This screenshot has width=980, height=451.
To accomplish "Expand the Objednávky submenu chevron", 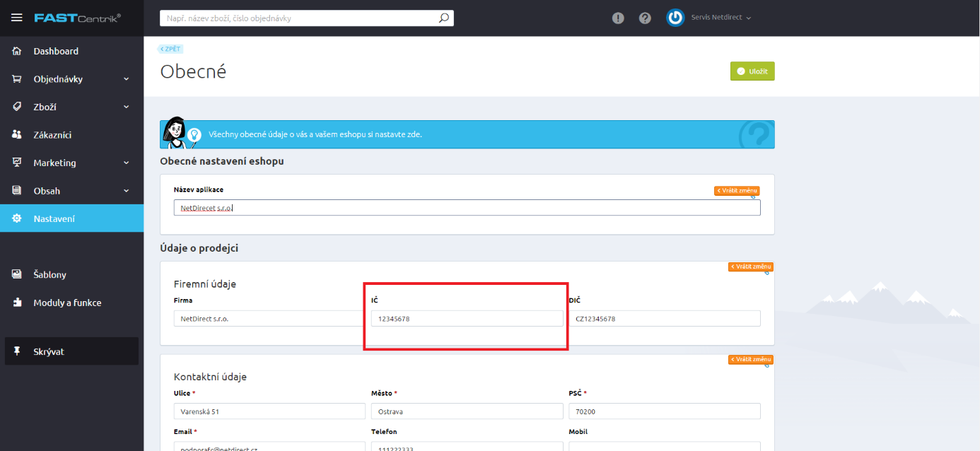I will coord(127,79).
